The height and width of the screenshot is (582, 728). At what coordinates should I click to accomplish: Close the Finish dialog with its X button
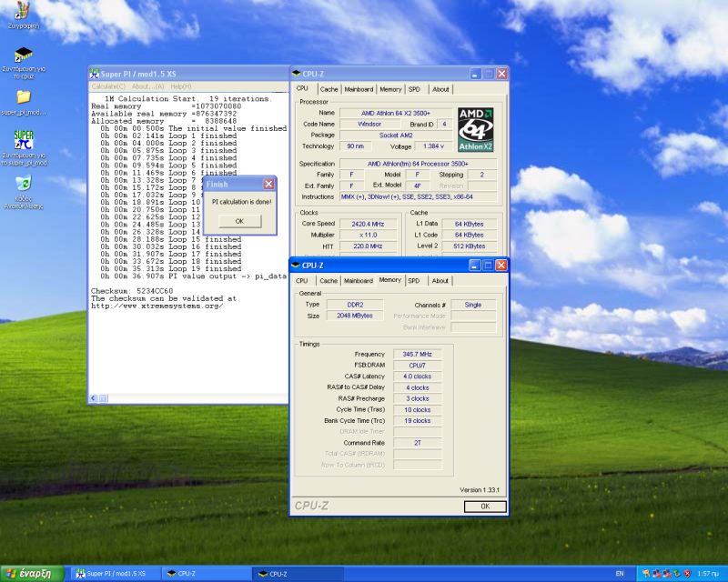pos(268,185)
